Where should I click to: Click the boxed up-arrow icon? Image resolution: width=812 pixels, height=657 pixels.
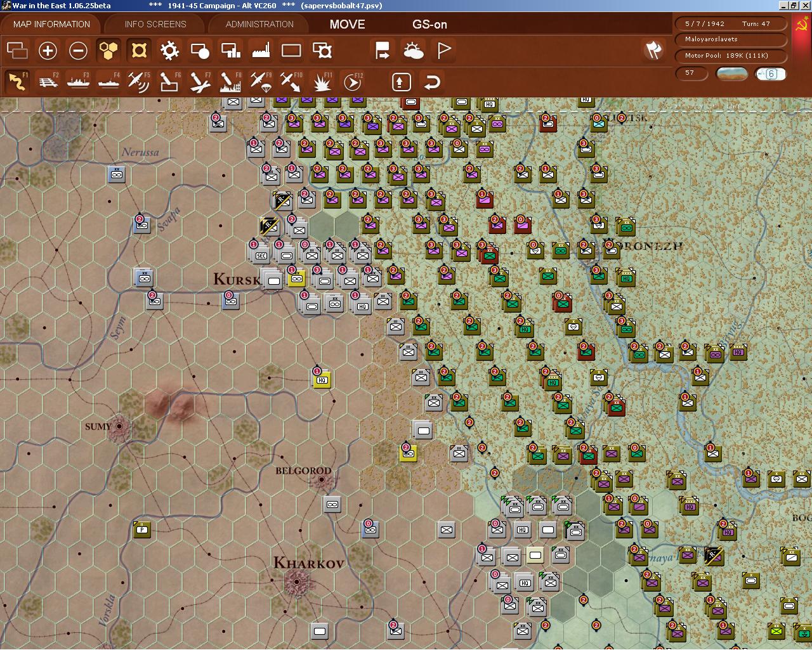coord(401,82)
